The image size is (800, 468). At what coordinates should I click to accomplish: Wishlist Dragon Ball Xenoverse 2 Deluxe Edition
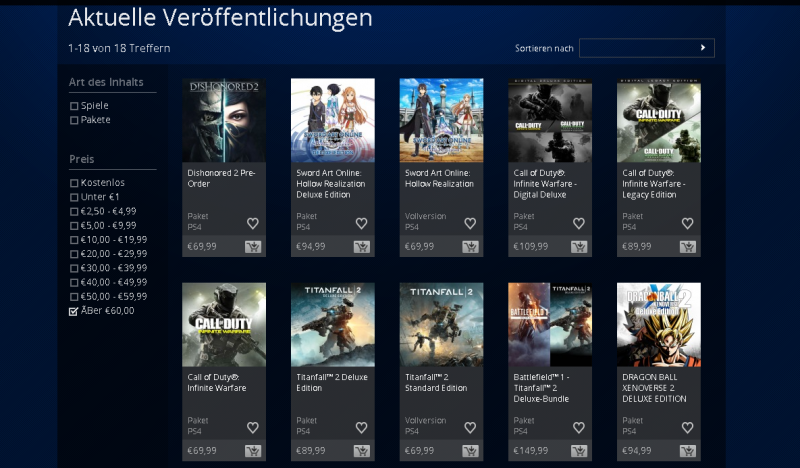coord(687,427)
